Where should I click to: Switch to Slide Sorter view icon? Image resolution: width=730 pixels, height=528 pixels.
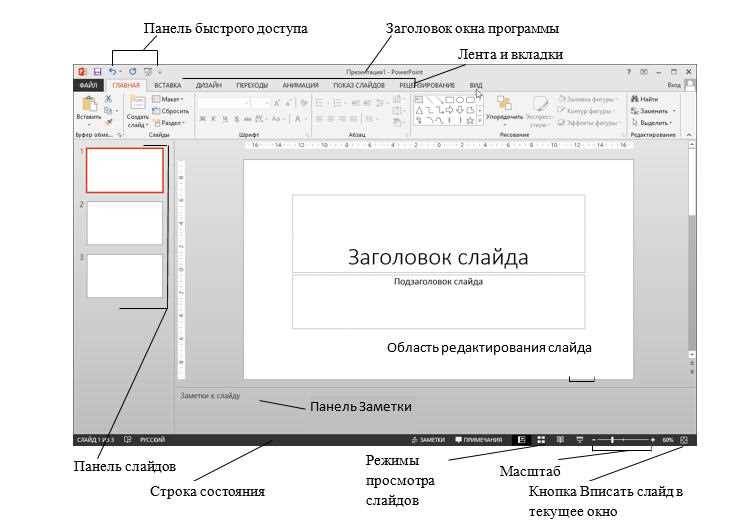tap(540, 439)
